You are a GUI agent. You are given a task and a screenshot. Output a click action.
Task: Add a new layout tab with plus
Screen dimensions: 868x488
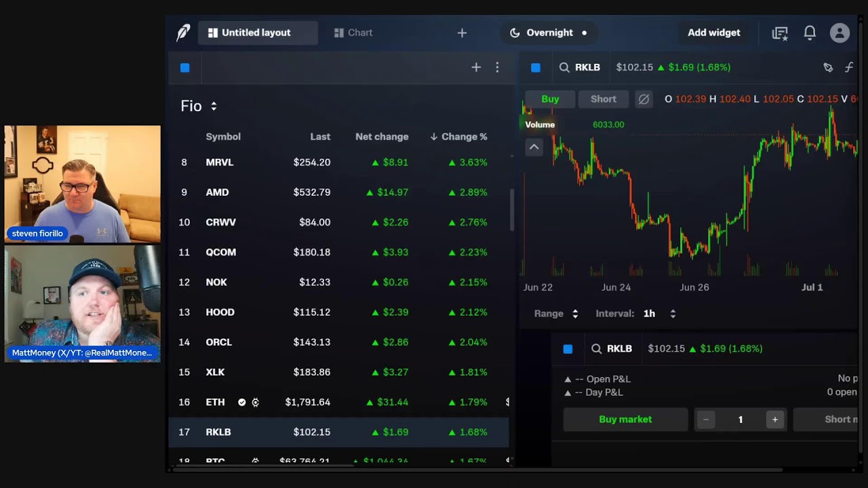(x=462, y=33)
